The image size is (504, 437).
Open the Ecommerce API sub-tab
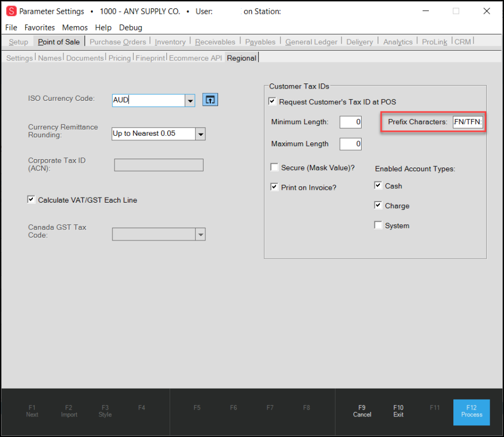pos(195,58)
